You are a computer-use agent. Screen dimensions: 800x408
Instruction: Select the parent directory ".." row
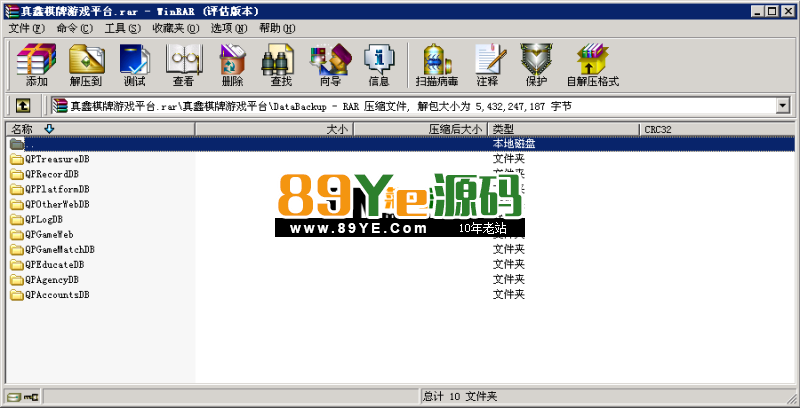[401, 144]
